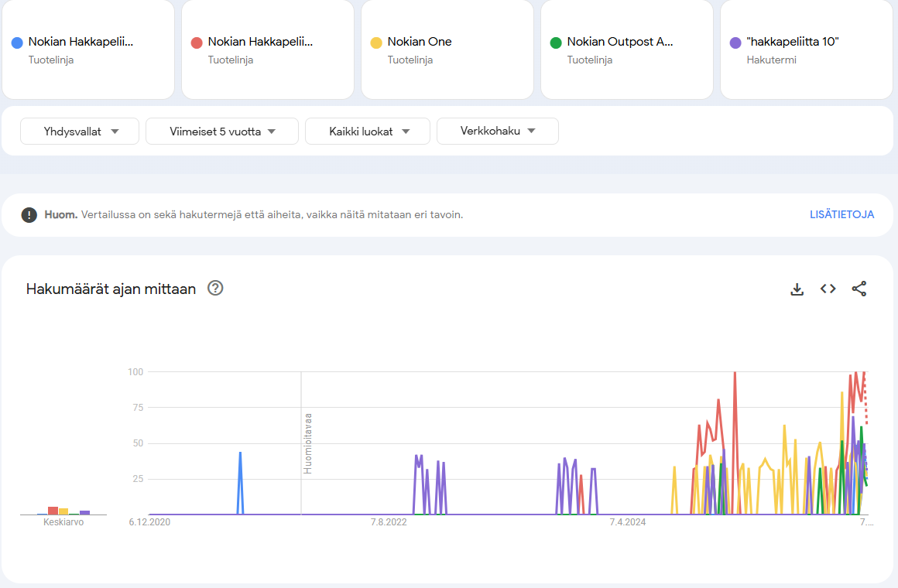Open the embed code icon

click(828, 289)
